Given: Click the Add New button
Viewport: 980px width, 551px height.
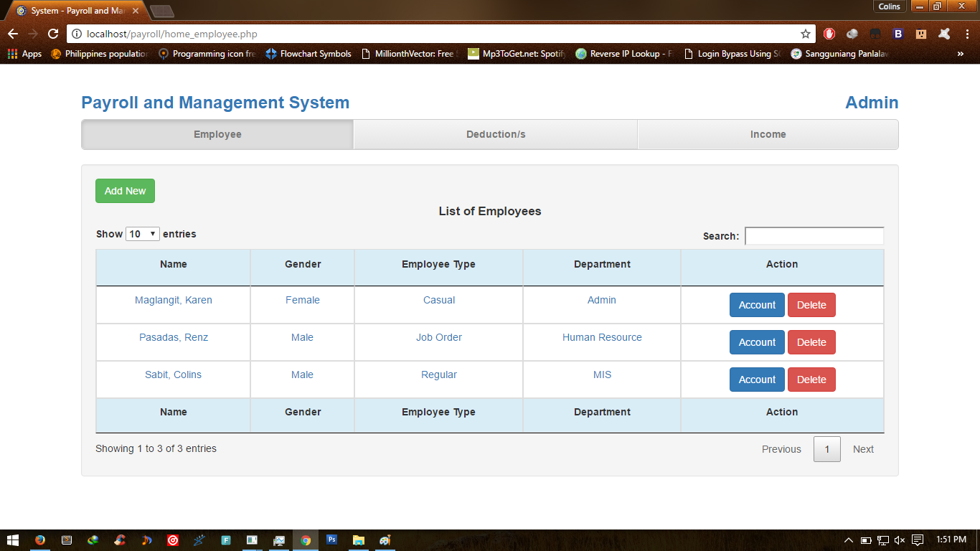Looking at the screenshot, I should point(125,191).
